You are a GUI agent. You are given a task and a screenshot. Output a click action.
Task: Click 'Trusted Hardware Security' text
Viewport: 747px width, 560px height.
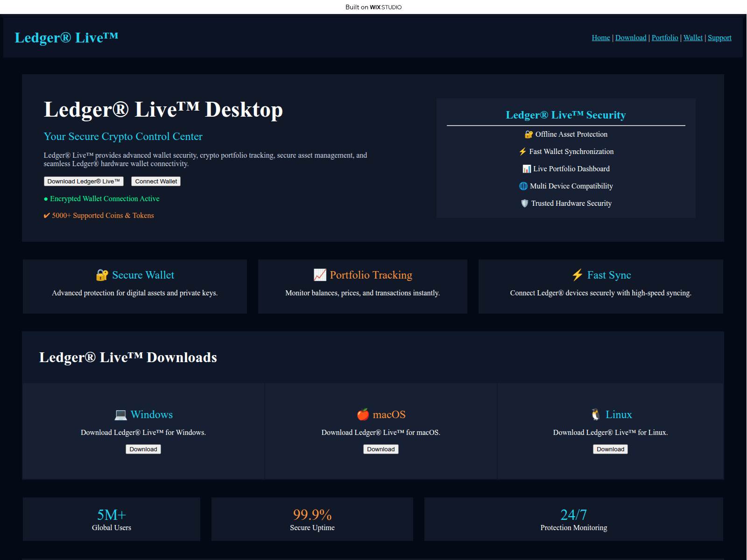point(571,203)
